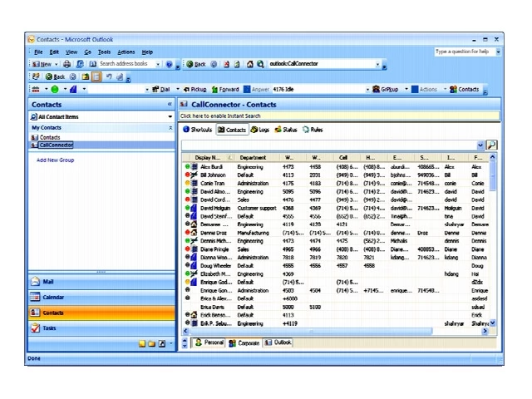Open the Rules view
The image size is (532, 399).
pyautogui.click(x=313, y=130)
